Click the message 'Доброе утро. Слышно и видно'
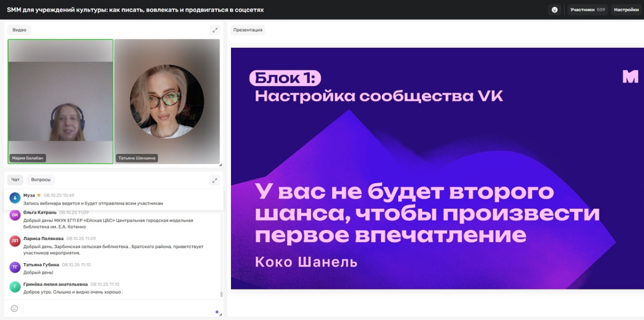The image size is (644, 320). (73, 292)
